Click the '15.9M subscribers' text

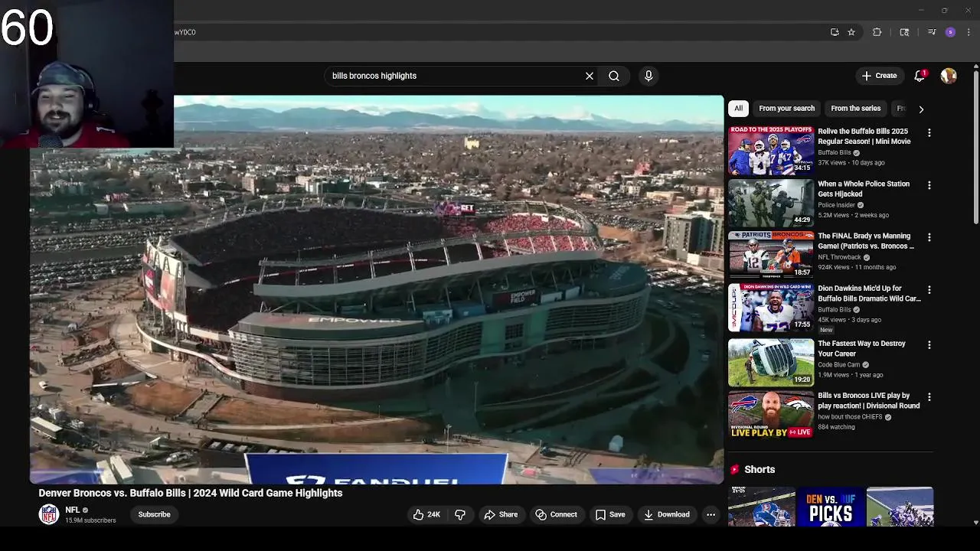click(x=90, y=520)
